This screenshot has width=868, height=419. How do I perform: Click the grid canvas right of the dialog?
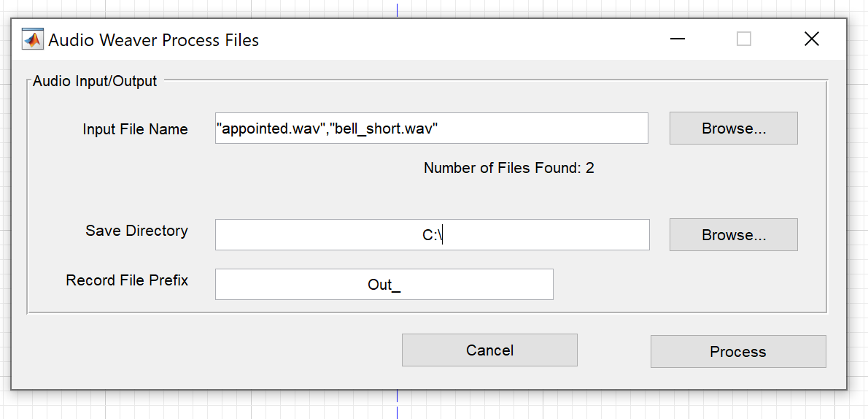click(858, 219)
